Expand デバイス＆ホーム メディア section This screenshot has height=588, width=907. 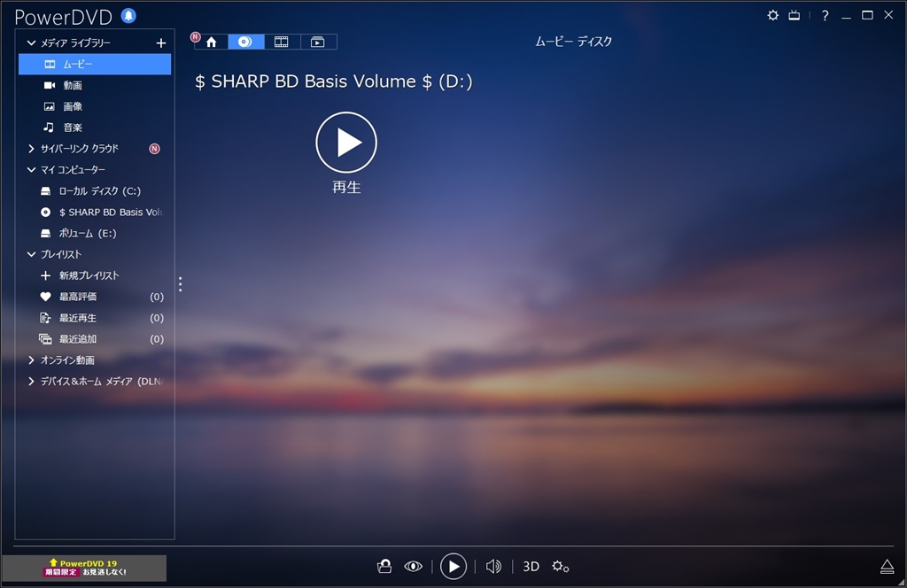tap(31, 382)
